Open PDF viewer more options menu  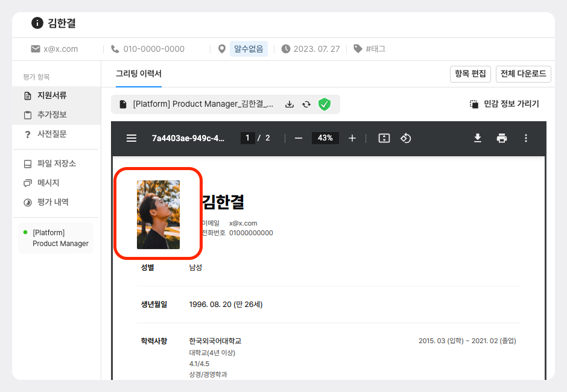[526, 138]
